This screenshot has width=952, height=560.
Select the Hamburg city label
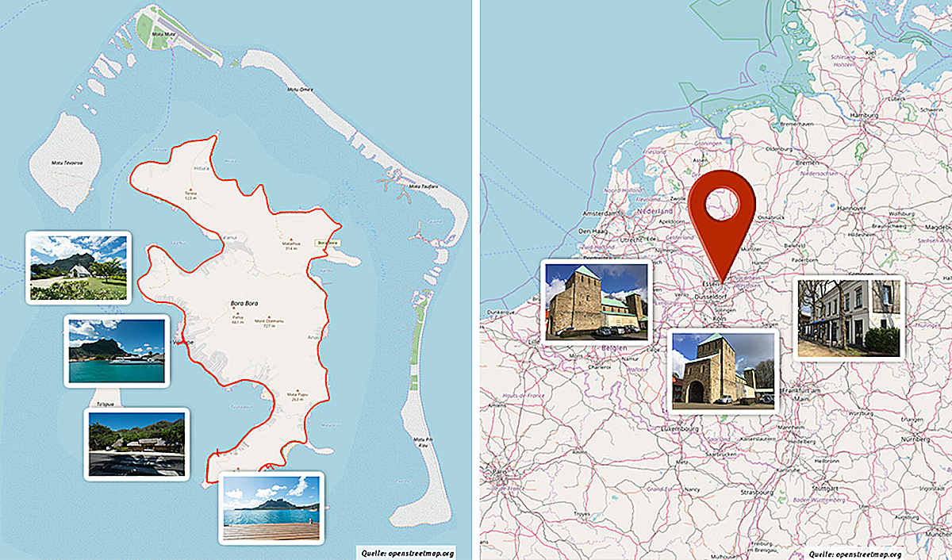[x=866, y=114]
